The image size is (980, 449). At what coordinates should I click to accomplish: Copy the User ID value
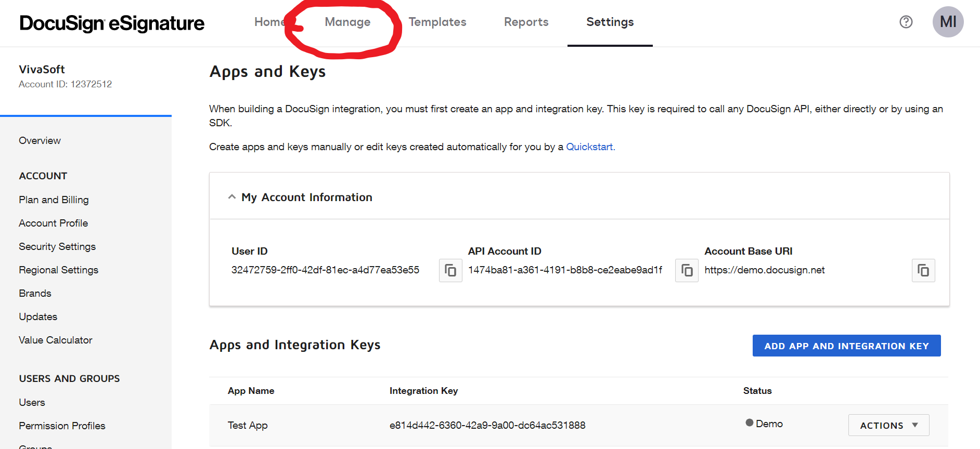450,270
